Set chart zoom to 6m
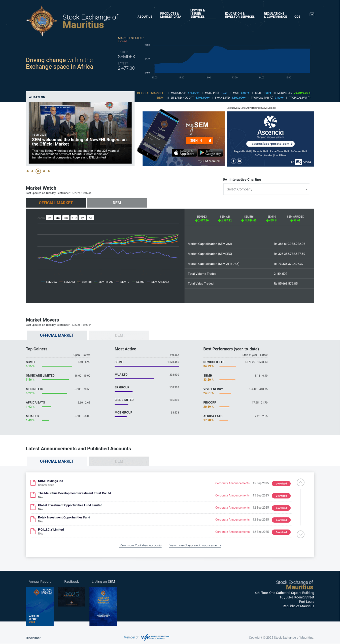340x644 pixels. pos(66,218)
